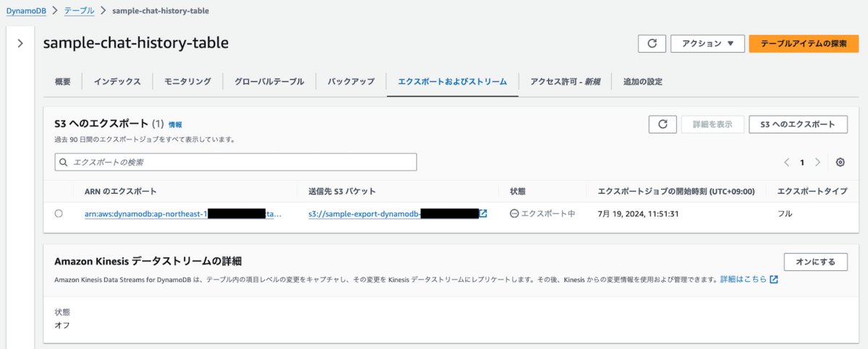The image size is (868, 349).
Task: Open Kinesis details external link icon
Action: tap(774, 280)
